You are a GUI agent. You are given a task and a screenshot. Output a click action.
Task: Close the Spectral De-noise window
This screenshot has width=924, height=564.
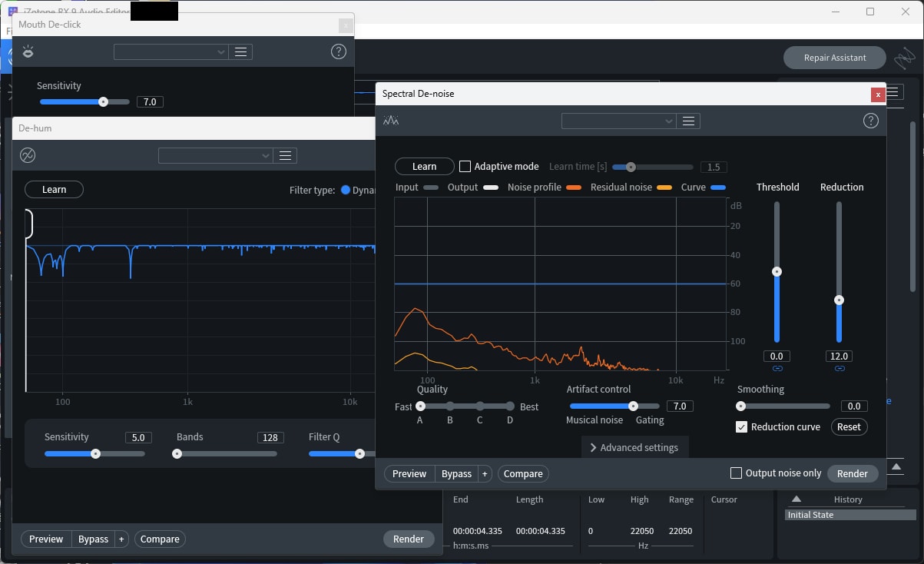pyautogui.click(x=878, y=95)
